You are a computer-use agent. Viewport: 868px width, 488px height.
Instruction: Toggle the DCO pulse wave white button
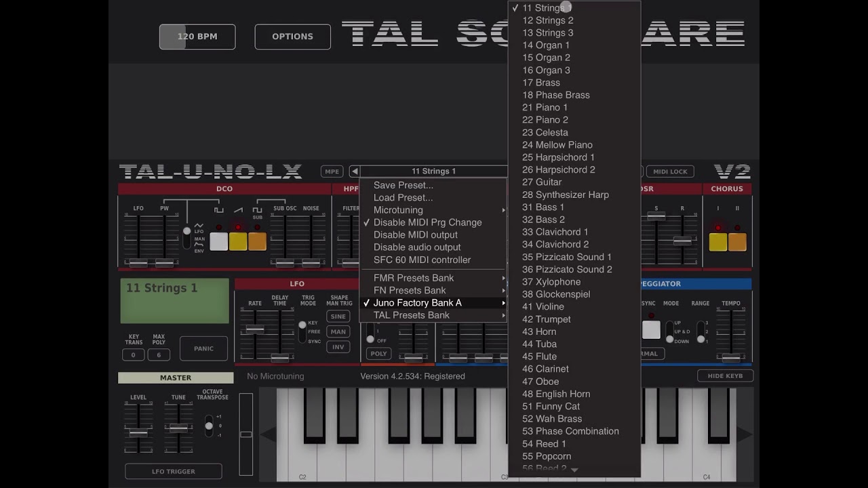click(x=218, y=241)
